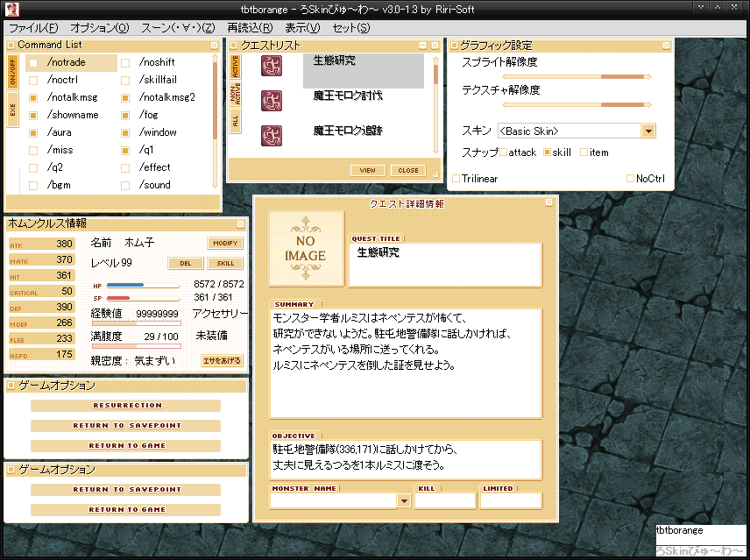Click the CLOSE button in quest list
750x560 pixels.
tap(408, 170)
